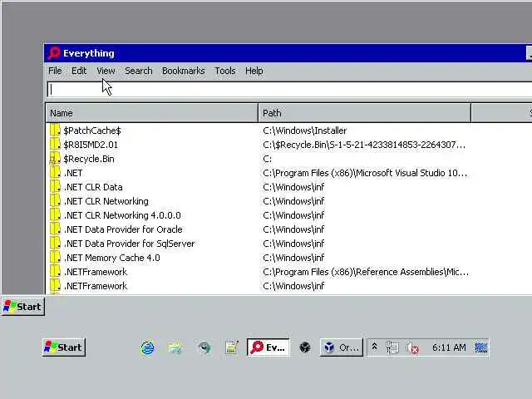Click the Start button beside Internet Explorer icon
The width and height of the screenshot is (532, 399).
click(x=64, y=347)
